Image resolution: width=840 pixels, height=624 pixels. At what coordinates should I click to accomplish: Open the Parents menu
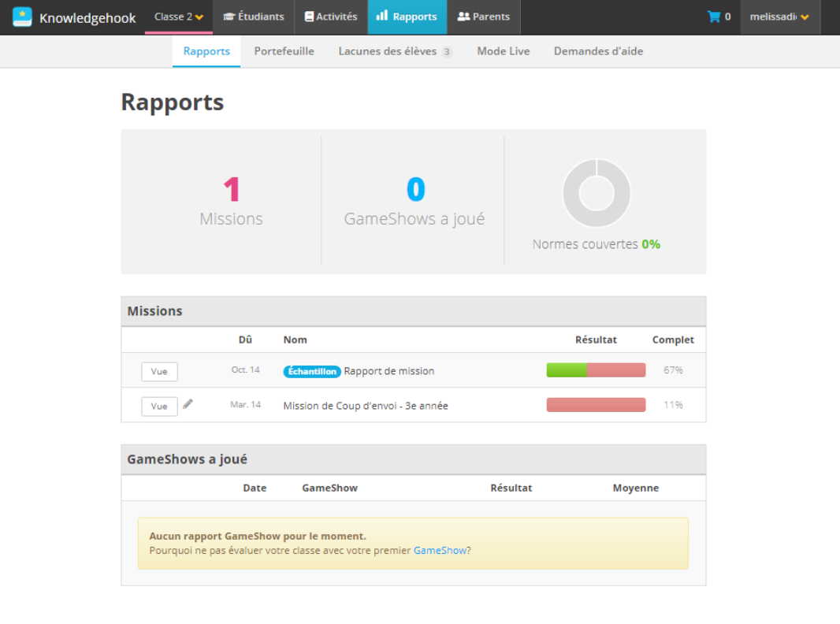pos(484,17)
